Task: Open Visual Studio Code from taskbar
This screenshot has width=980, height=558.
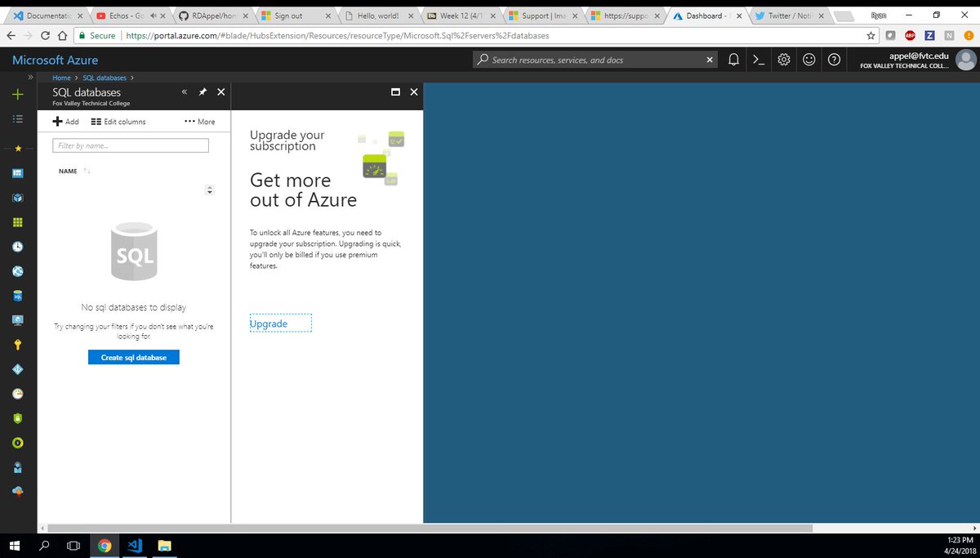Action: [134, 546]
